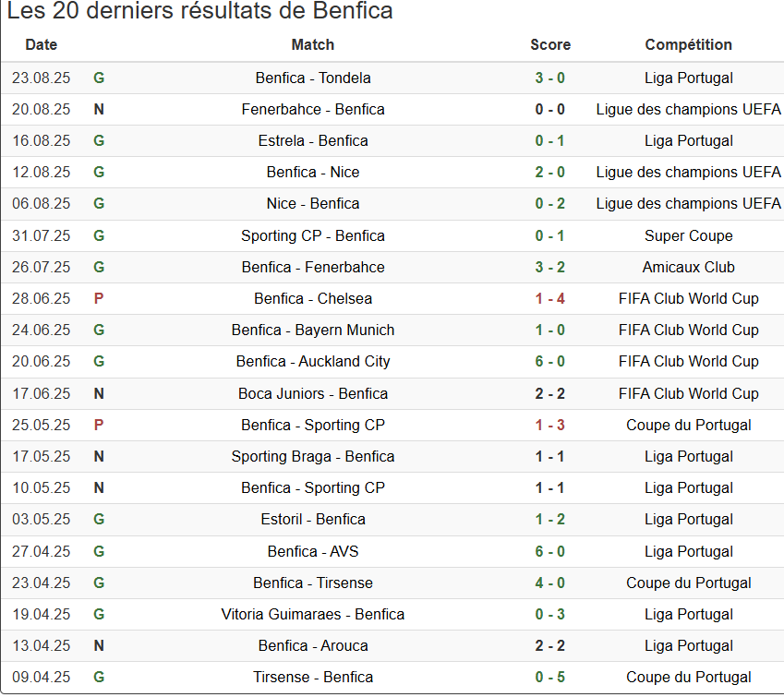Click the red P result beside 28.06.25
Screen dimensions: 784x697
[x=99, y=298]
